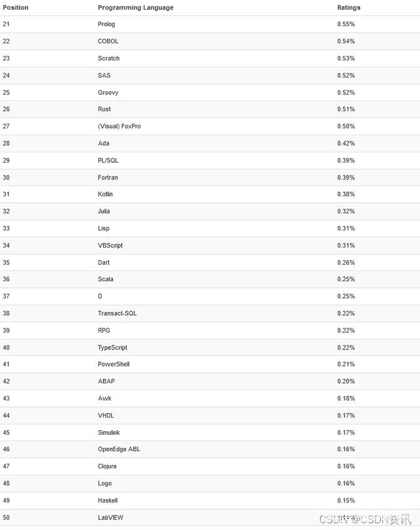
Task: Click the OpenEdge ABL entry
Action: 119,449
